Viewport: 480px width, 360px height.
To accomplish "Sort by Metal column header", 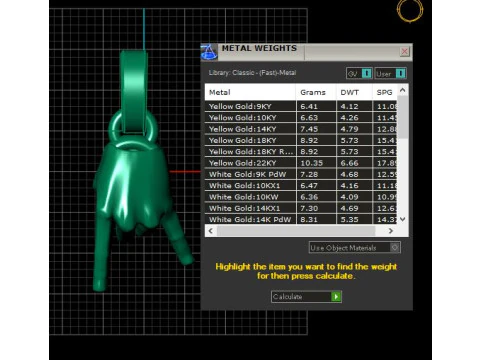I will [x=250, y=92].
